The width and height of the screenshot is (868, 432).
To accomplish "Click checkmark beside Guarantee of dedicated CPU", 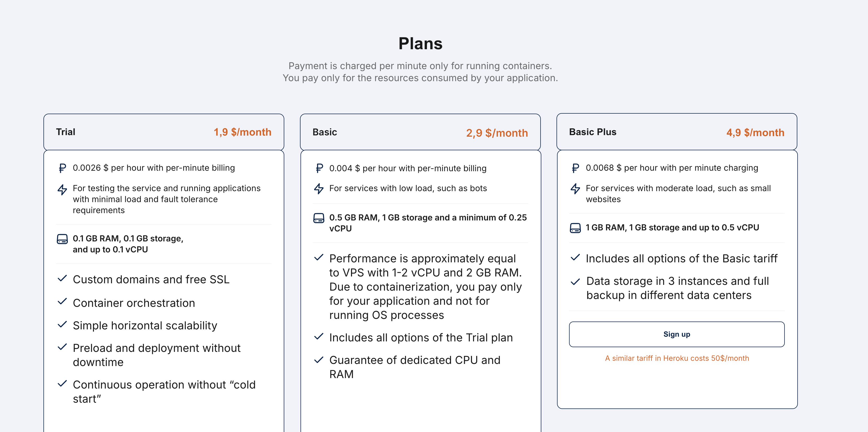I will (319, 360).
